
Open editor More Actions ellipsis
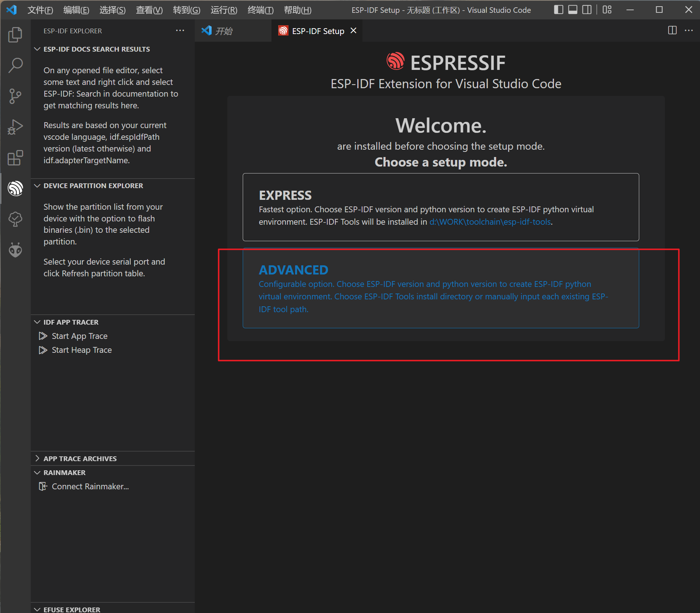click(689, 30)
